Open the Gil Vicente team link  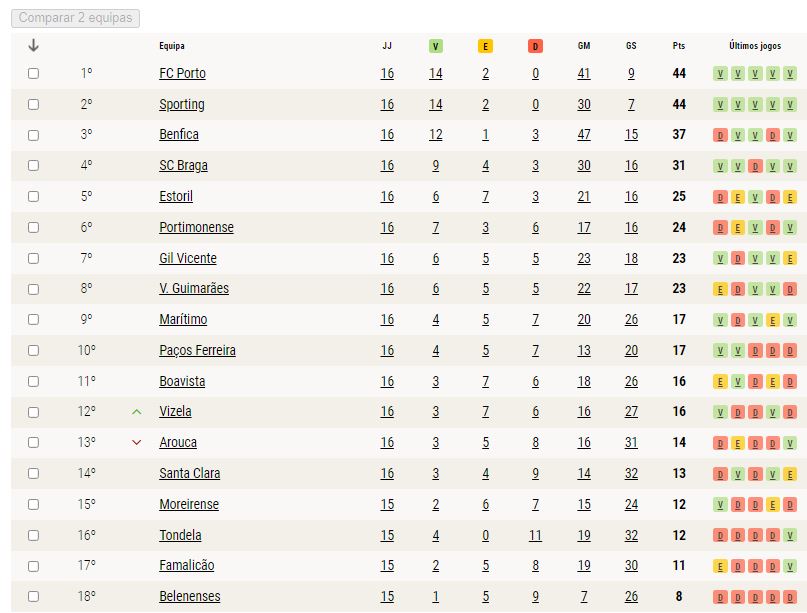(x=188, y=258)
